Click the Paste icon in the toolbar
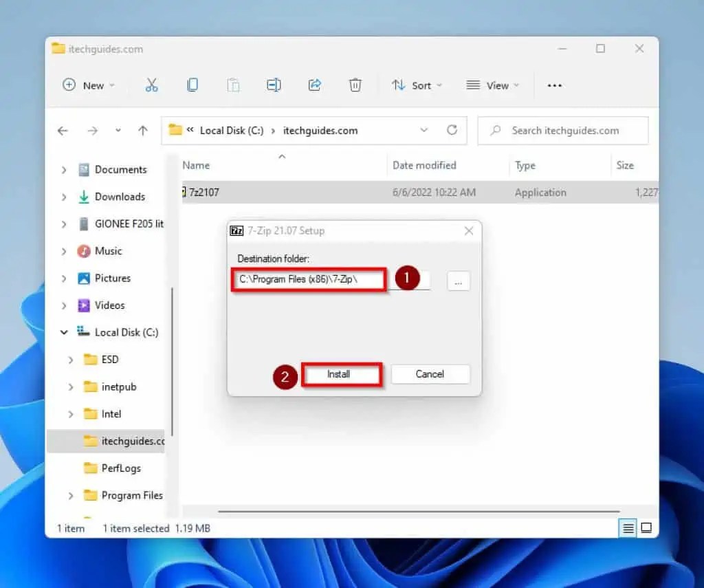This screenshot has height=588, width=704. click(x=233, y=85)
